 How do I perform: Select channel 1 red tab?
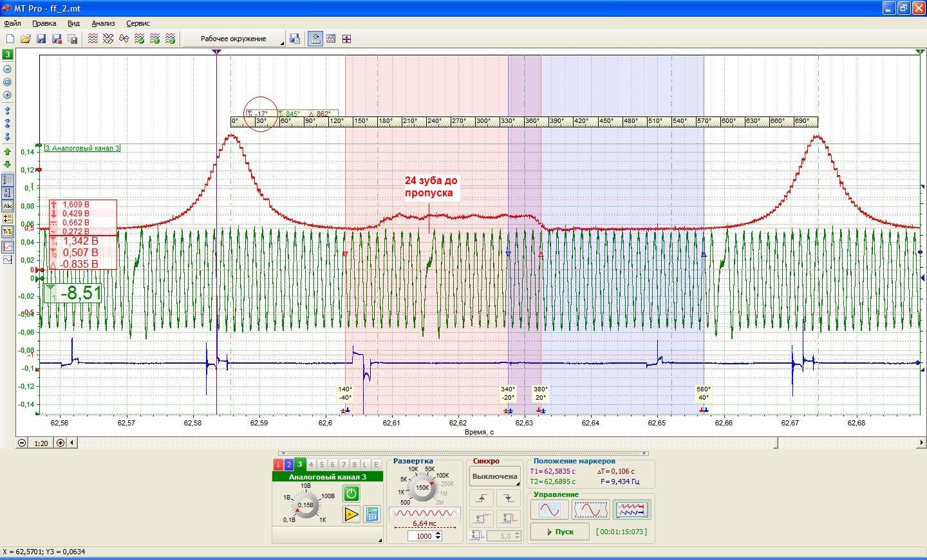click(278, 465)
